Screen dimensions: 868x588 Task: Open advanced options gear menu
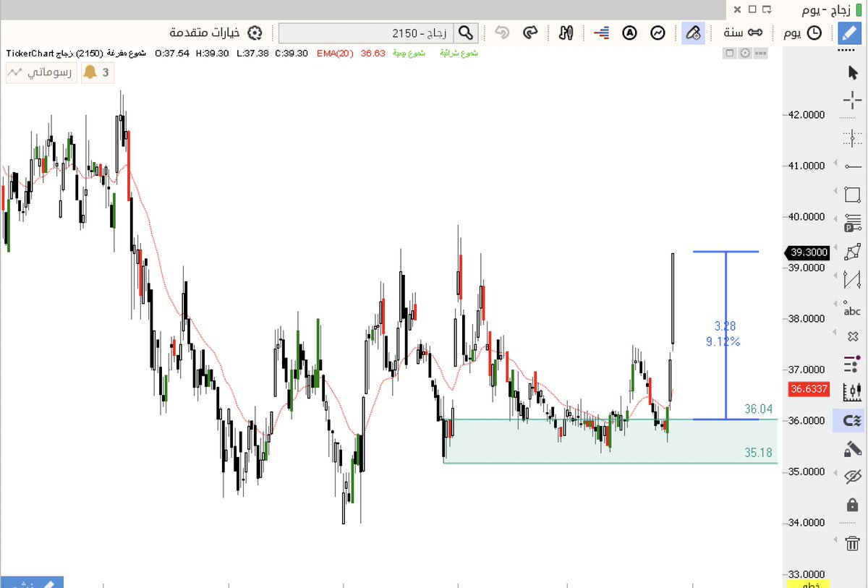215,33
